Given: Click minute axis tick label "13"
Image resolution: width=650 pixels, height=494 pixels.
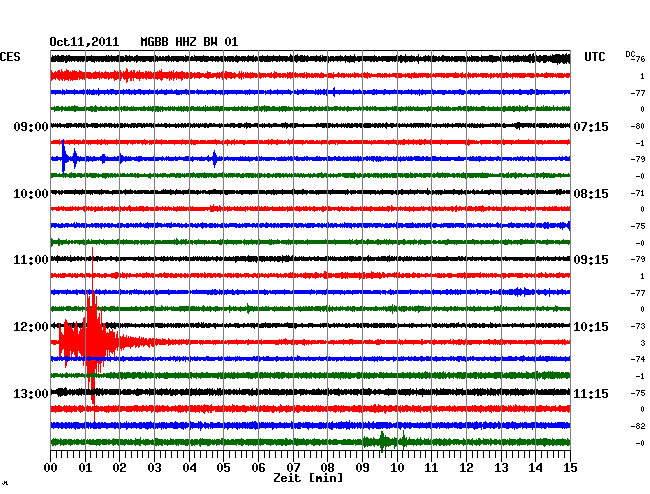Looking at the screenshot, I should pyautogui.click(x=501, y=468).
